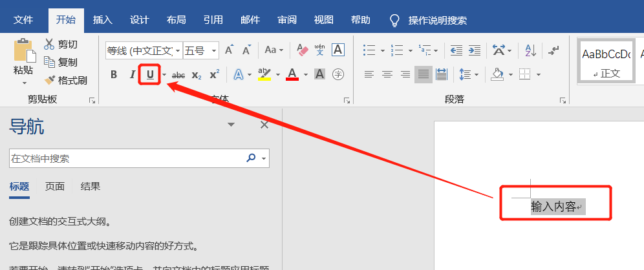Apply character border icon
The height and width of the screenshot is (270, 644).
click(338, 50)
